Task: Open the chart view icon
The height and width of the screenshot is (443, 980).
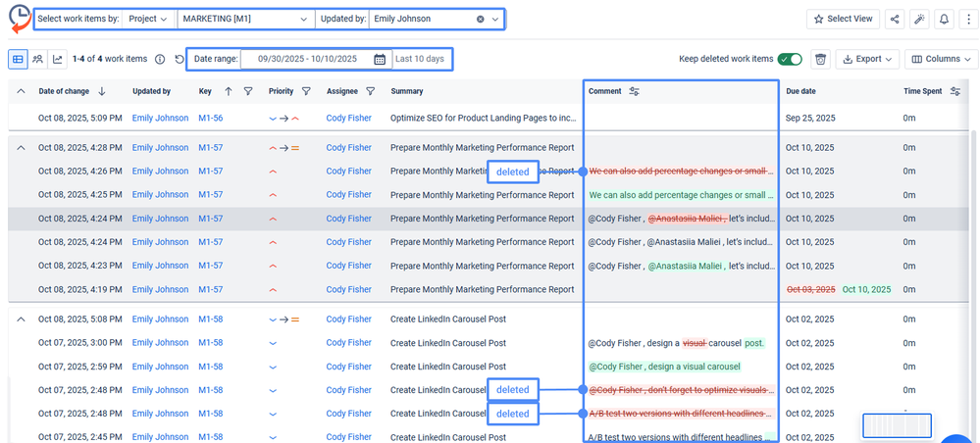Action: tap(58, 59)
